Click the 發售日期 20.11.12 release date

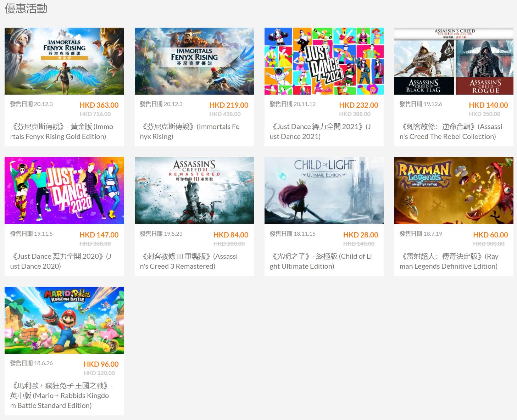(293, 104)
